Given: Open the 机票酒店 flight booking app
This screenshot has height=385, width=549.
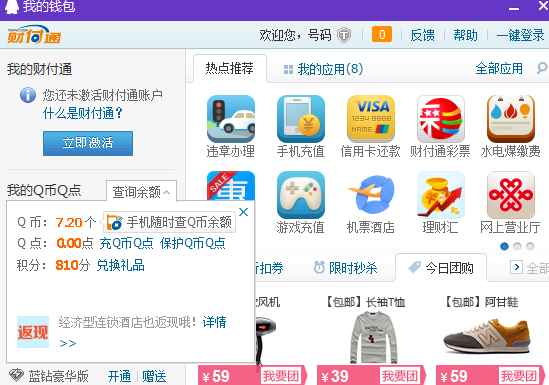Looking at the screenshot, I should click(371, 195).
